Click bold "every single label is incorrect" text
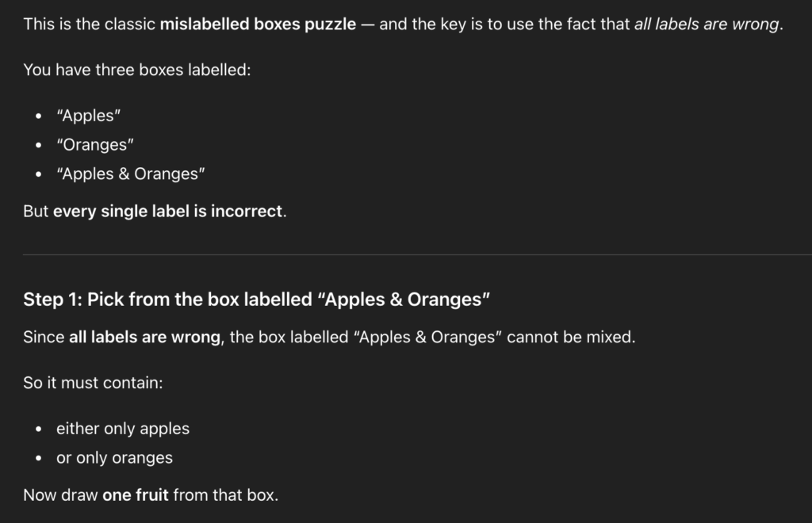 [167, 212]
